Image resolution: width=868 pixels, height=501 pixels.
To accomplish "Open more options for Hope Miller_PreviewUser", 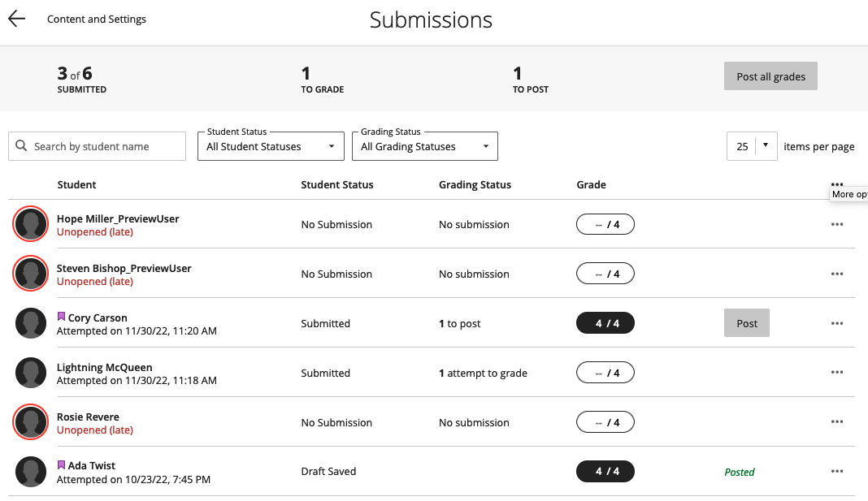I will pyautogui.click(x=837, y=225).
